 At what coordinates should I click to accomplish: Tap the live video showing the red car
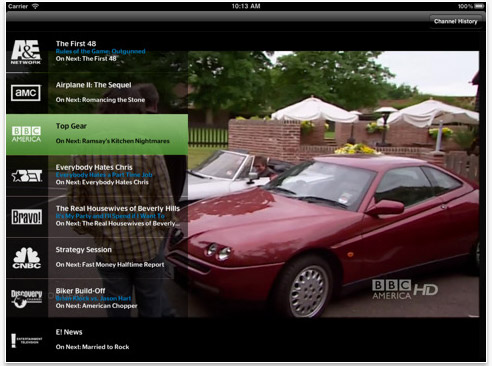click(x=333, y=184)
